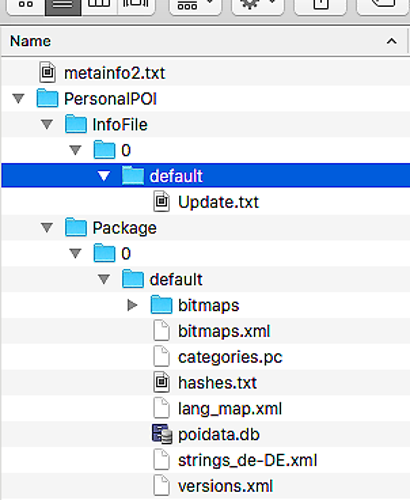Select the bitmaps.xml filename

coord(224,331)
